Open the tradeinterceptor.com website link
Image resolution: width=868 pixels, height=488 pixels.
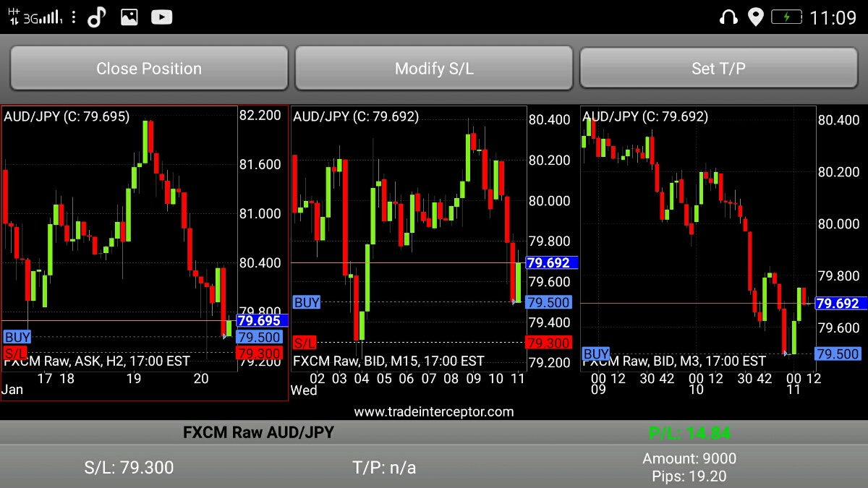tap(434, 411)
